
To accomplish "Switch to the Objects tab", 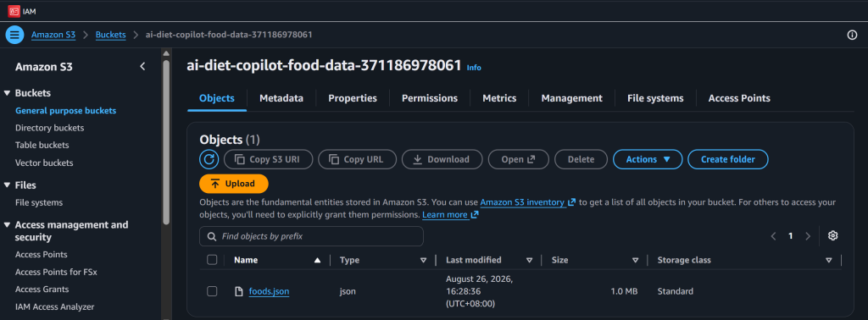I will point(217,98).
